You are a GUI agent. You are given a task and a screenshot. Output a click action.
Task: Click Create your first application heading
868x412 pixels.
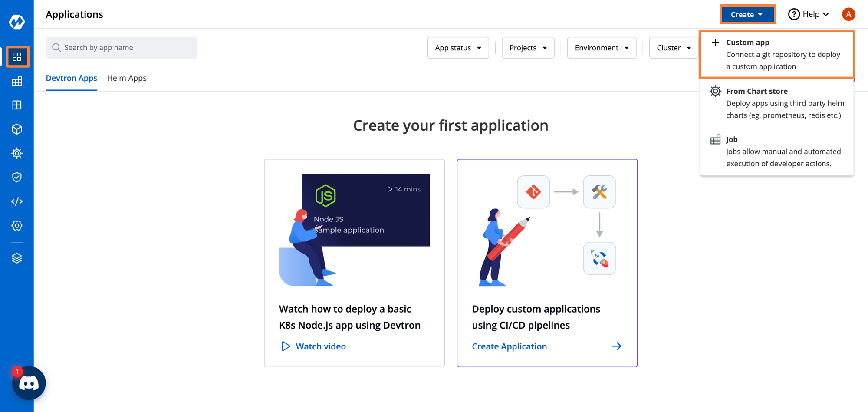(x=451, y=125)
